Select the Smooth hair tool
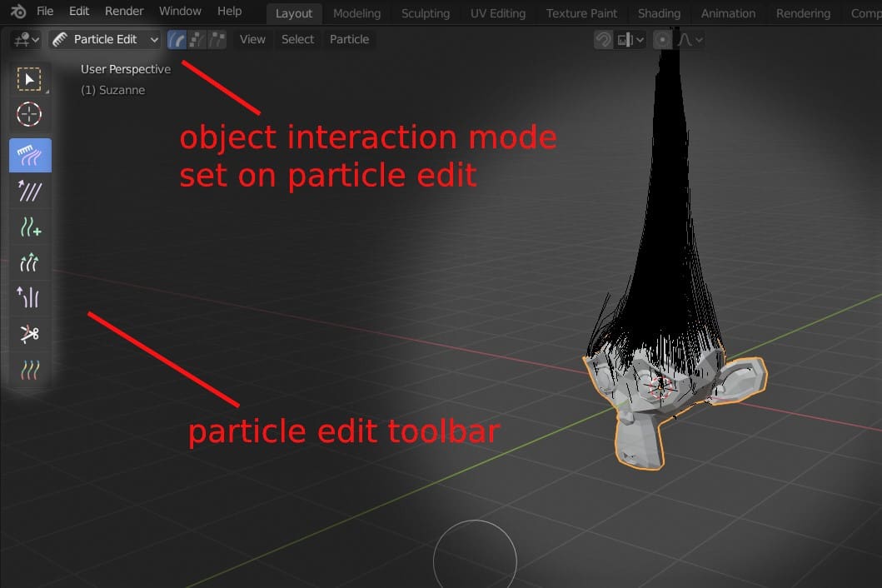Image resolution: width=882 pixels, height=588 pixels. coord(30,192)
